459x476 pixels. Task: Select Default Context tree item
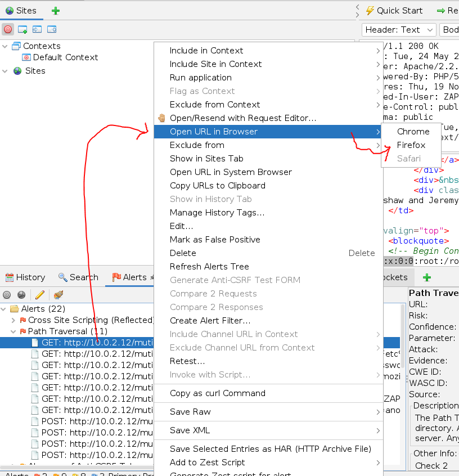click(x=60, y=57)
